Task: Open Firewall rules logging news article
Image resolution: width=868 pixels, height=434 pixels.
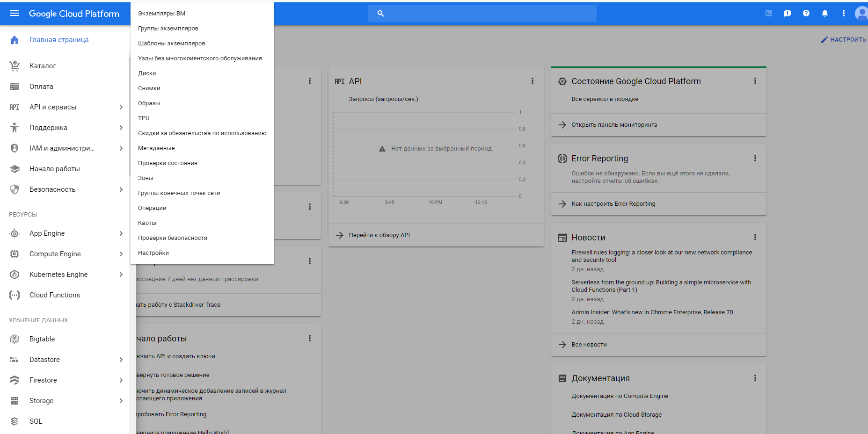Action: point(662,256)
